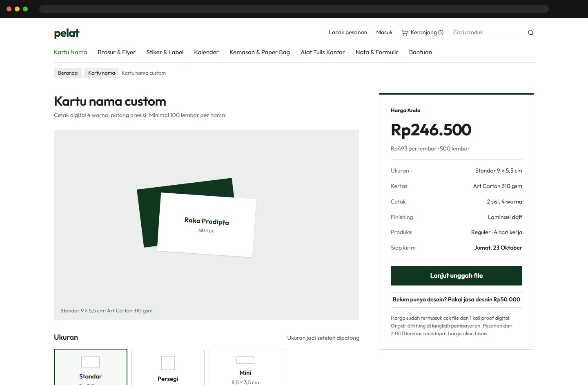Choose the design service Rp50.000 button
Image resolution: width=588 pixels, height=385 pixels.
(457, 299)
